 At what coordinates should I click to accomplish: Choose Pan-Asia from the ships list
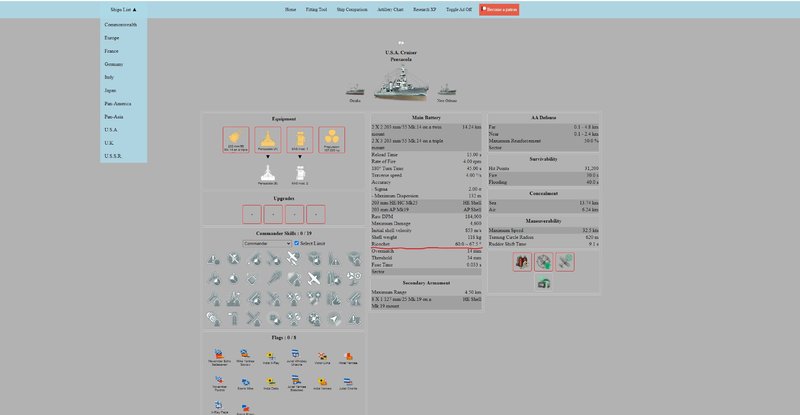[x=114, y=117]
